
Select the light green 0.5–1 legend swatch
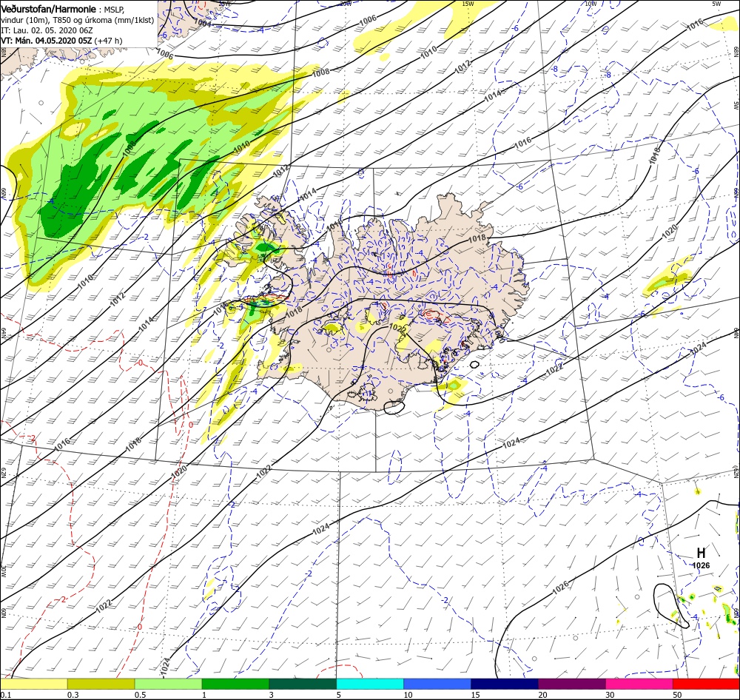pyautogui.click(x=169, y=684)
